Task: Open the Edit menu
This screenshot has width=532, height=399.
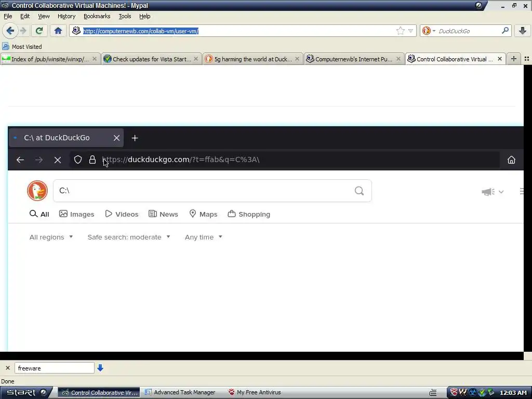Action: click(25, 16)
